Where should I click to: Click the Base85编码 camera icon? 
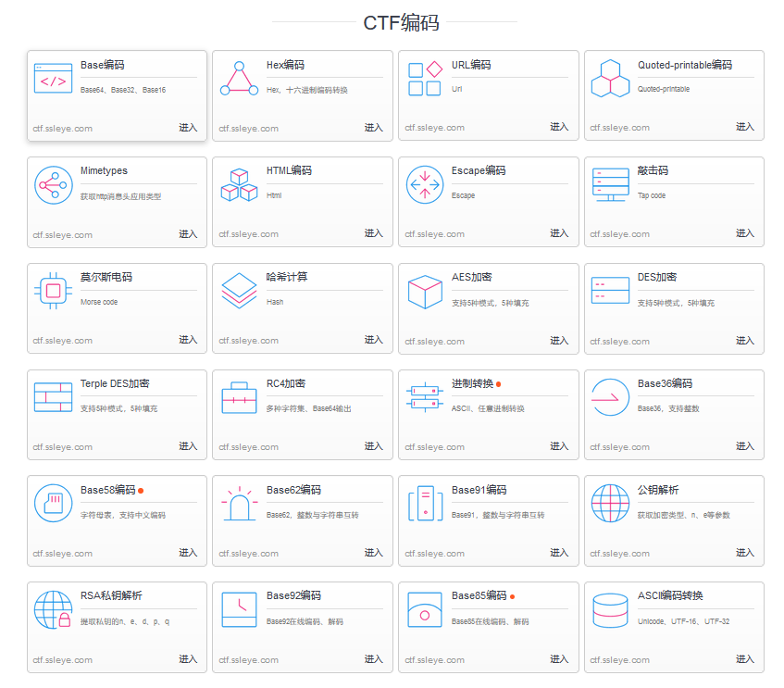(425, 610)
